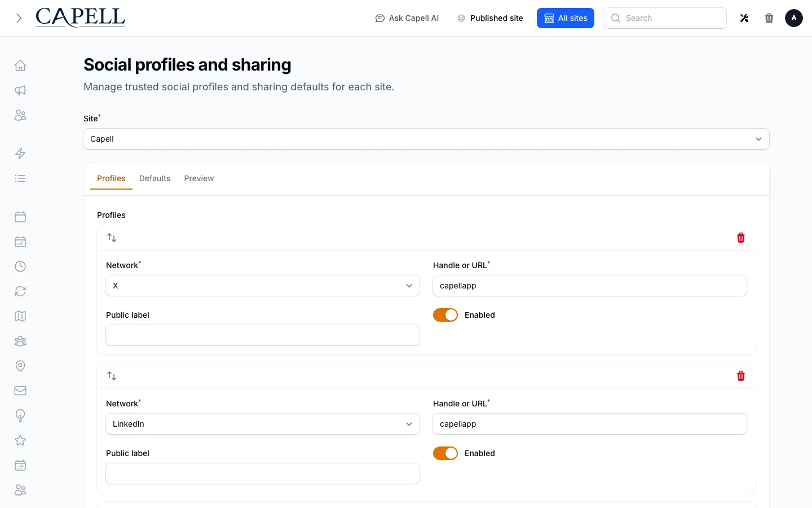Open the trash bin in top bar
The width and height of the screenshot is (812, 508).
click(x=769, y=18)
